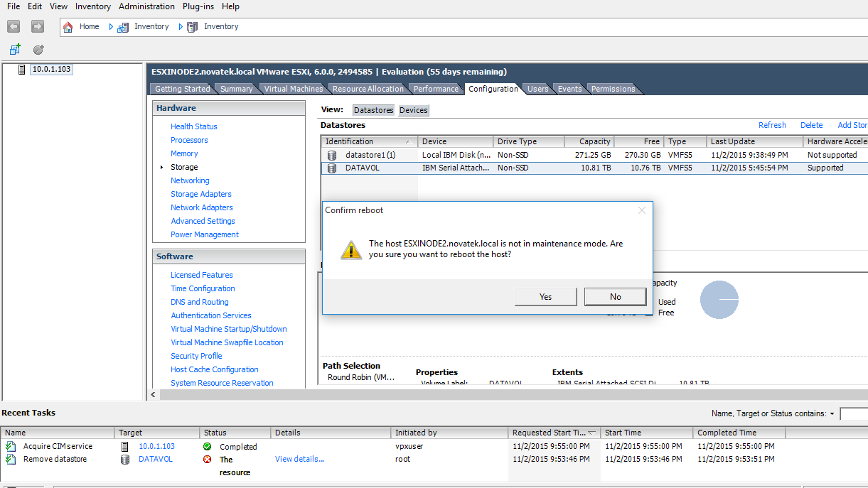The height and width of the screenshot is (488, 868).
Task: Open Licensed Features software link
Action: click(x=202, y=275)
